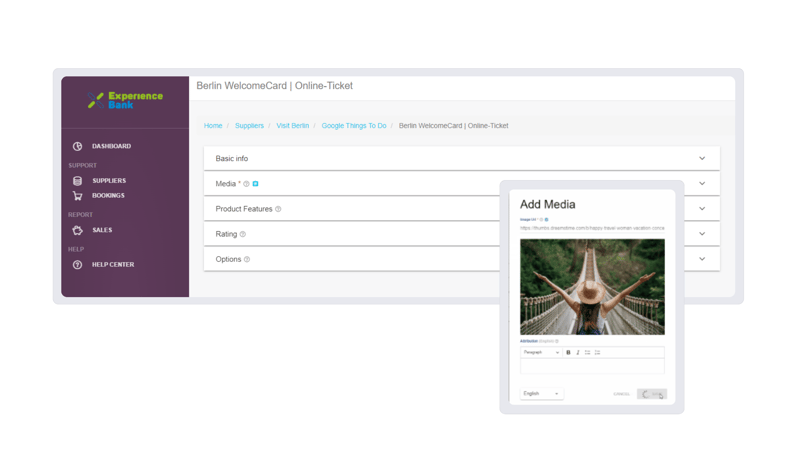This screenshot has height=449, width=800.
Task: Click the blue icon next to Media
Action: (x=256, y=184)
